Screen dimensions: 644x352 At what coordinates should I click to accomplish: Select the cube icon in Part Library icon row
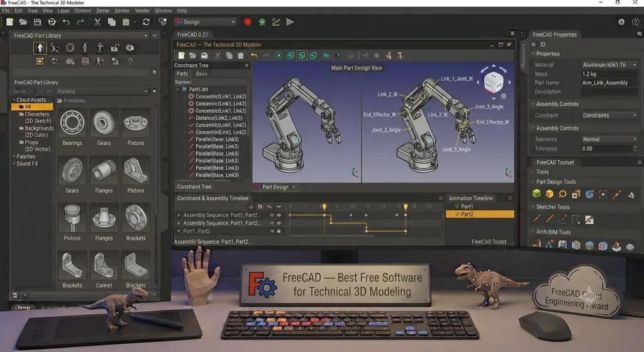click(130, 48)
